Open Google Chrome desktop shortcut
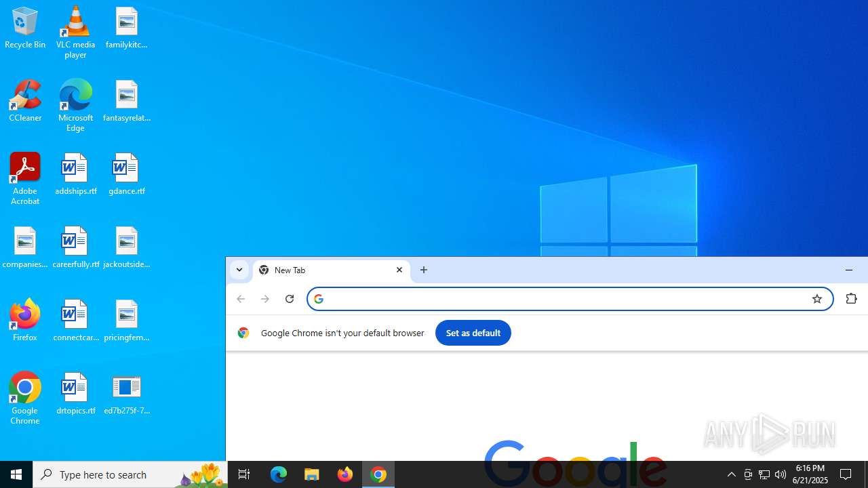 [25, 399]
